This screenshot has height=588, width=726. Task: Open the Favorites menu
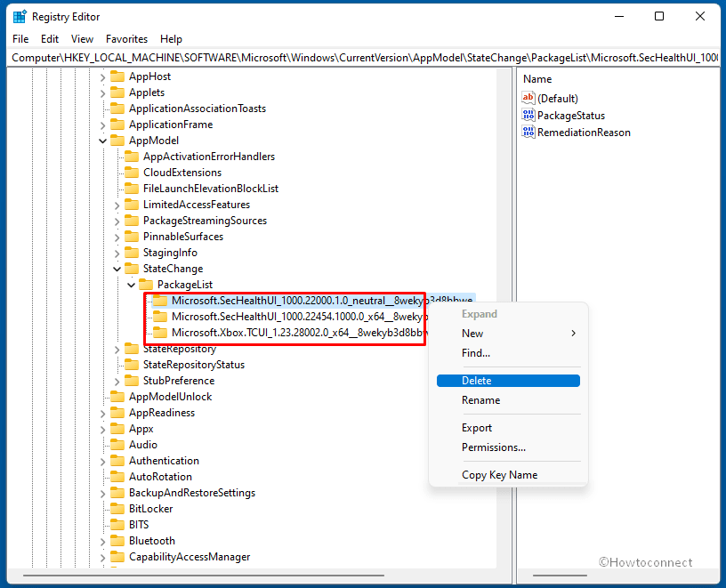(x=126, y=39)
